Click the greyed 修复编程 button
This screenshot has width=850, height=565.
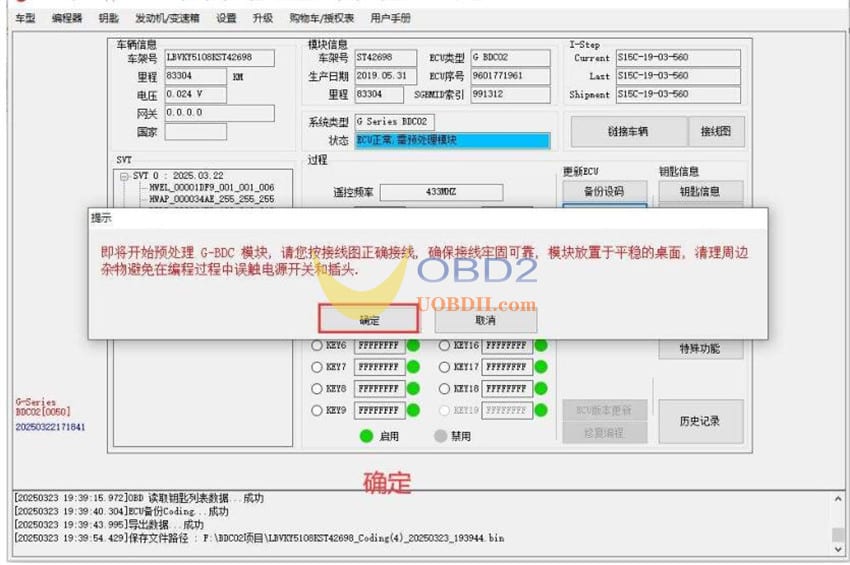[x=604, y=433]
